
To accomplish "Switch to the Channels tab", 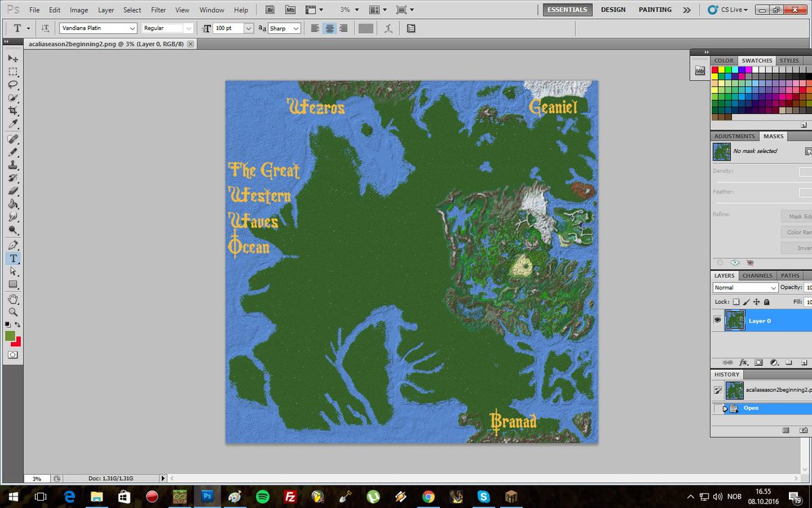I will pyautogui.click(x=757, y=276).
